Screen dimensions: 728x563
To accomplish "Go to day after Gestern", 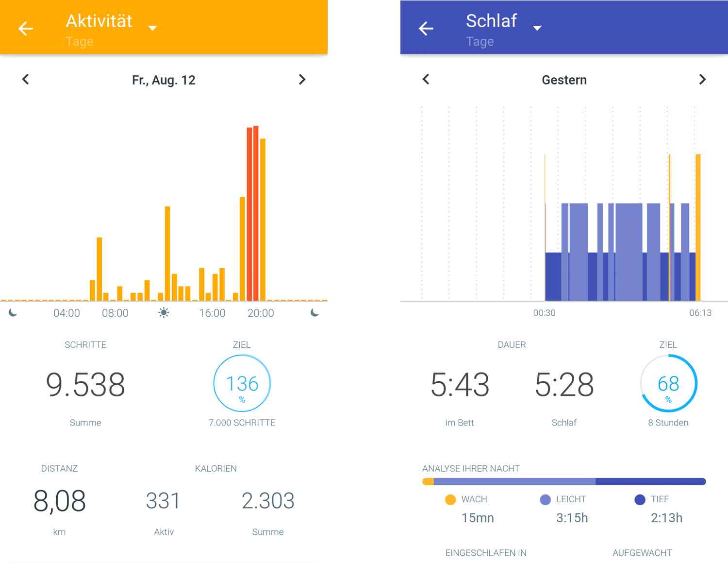I will [x=702, y=79].
